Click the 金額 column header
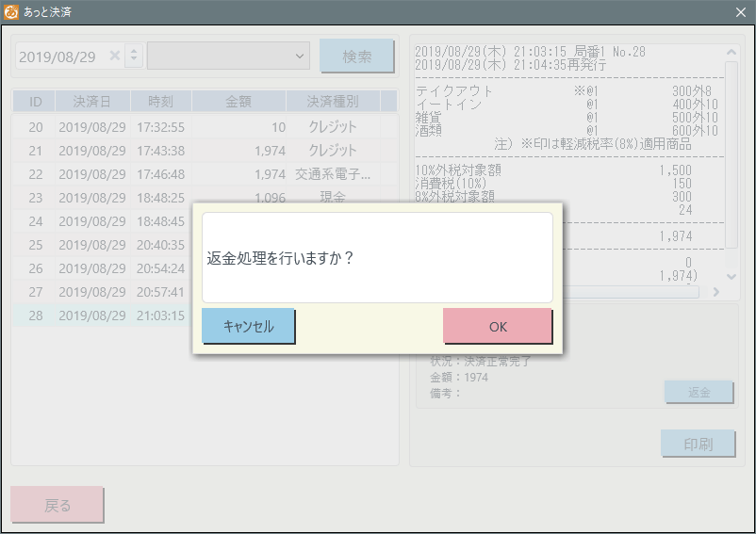 (238, 102)
